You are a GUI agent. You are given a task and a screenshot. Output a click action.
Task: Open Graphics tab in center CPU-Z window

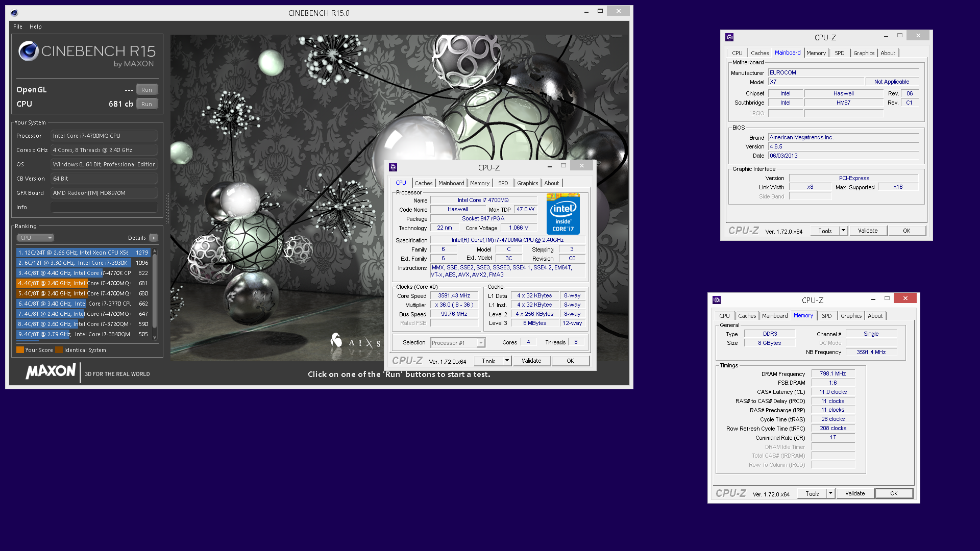click(527, 183)
